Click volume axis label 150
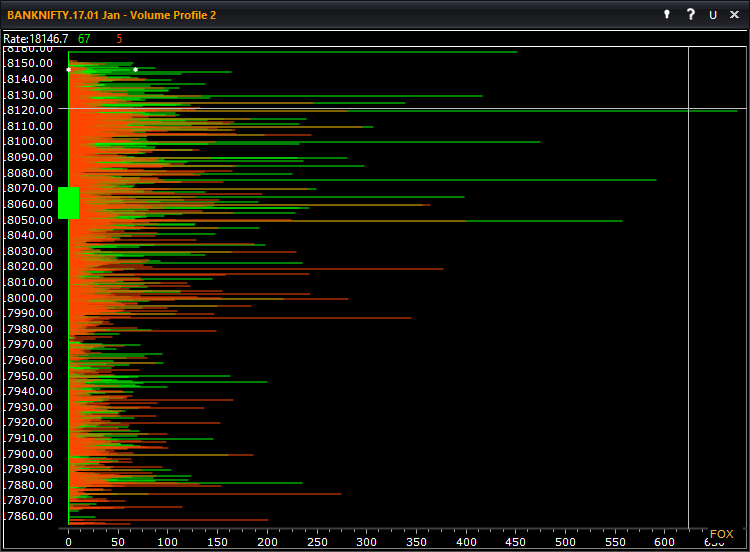The height and width of the screenshot is (552, 750). (x=217, y=542)
